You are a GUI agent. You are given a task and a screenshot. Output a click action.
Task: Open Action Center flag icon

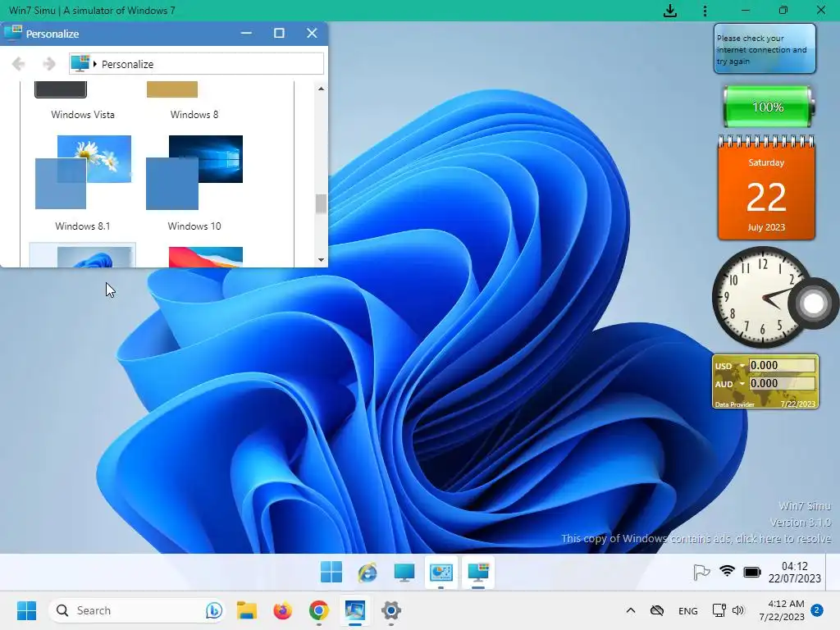[701, 572]
